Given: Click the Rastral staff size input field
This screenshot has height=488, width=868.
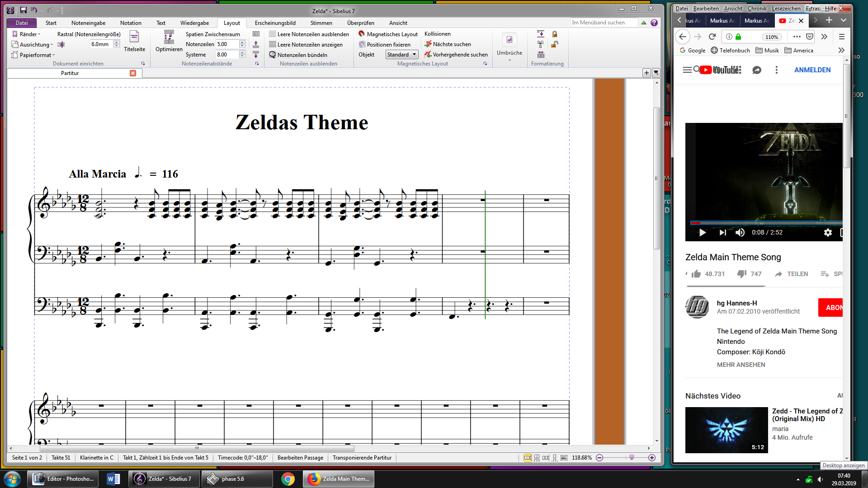Looking at the screenshot, I should coord(101,44).
